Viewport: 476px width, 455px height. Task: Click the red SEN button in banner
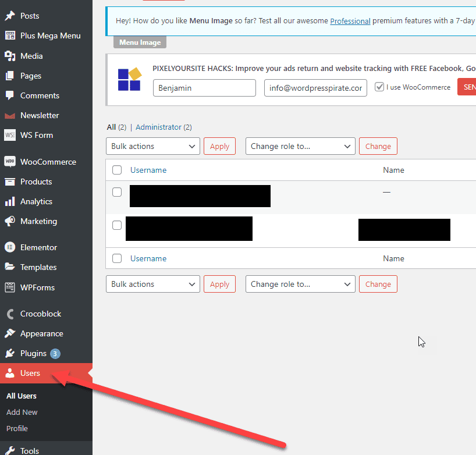click(467, 87)
